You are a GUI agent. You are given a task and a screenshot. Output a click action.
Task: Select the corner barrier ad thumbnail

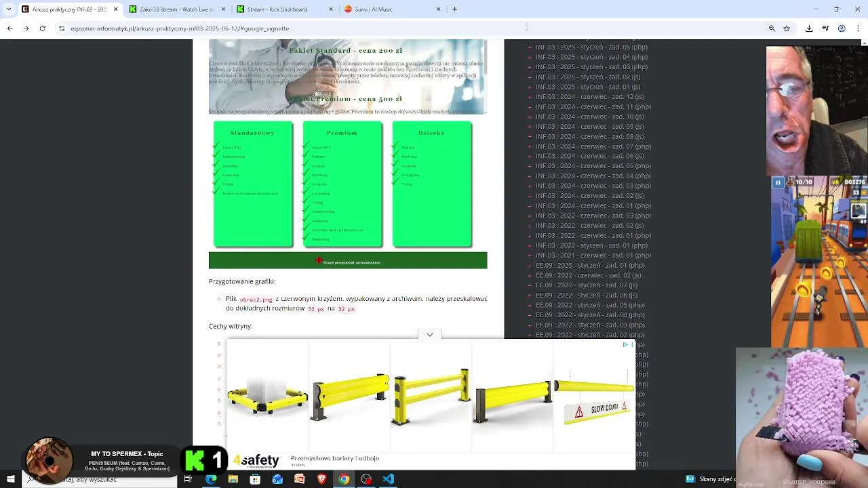pos(267,396)
